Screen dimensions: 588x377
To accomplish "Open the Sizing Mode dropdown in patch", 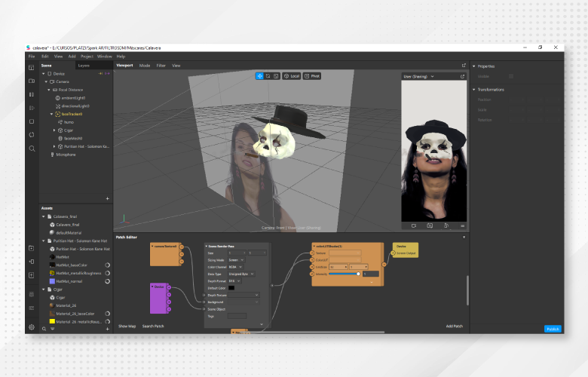I will (237, 260).
